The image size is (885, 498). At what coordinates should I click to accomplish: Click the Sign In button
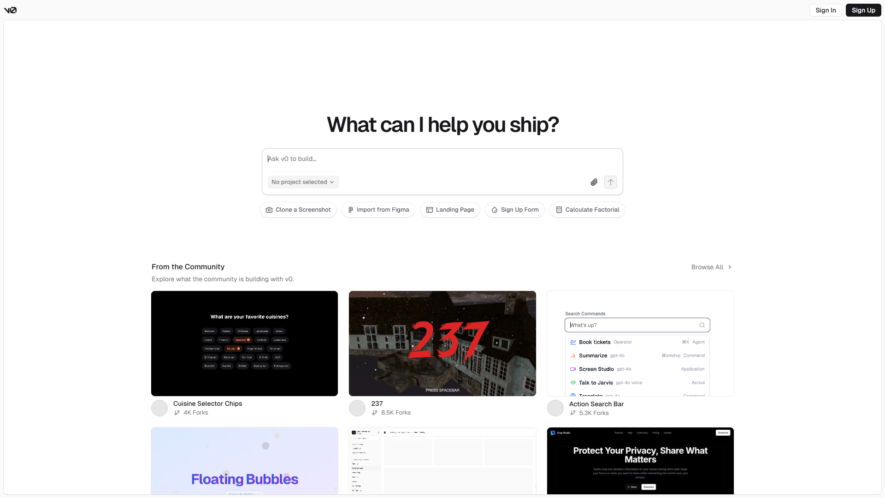[x=825, y=10]
